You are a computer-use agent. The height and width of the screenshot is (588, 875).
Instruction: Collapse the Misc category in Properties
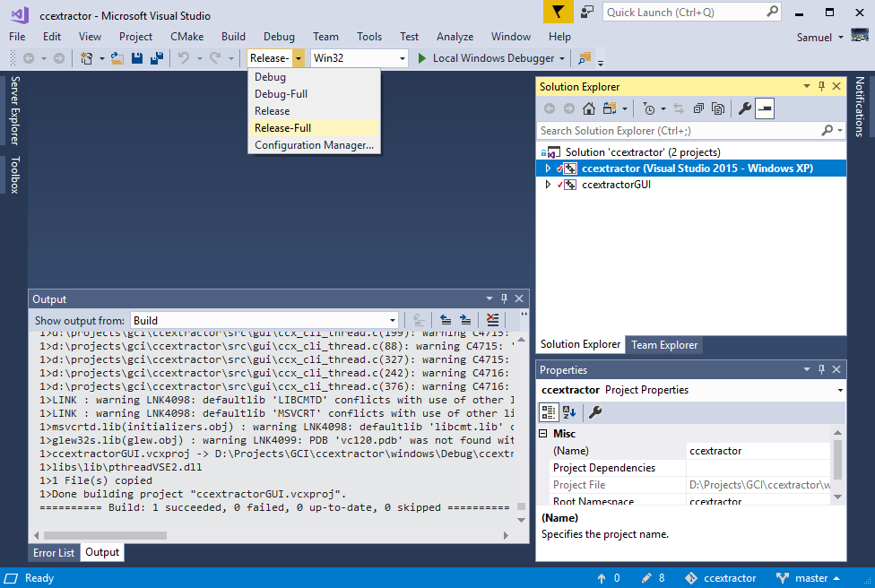click(x=543, y=434)
